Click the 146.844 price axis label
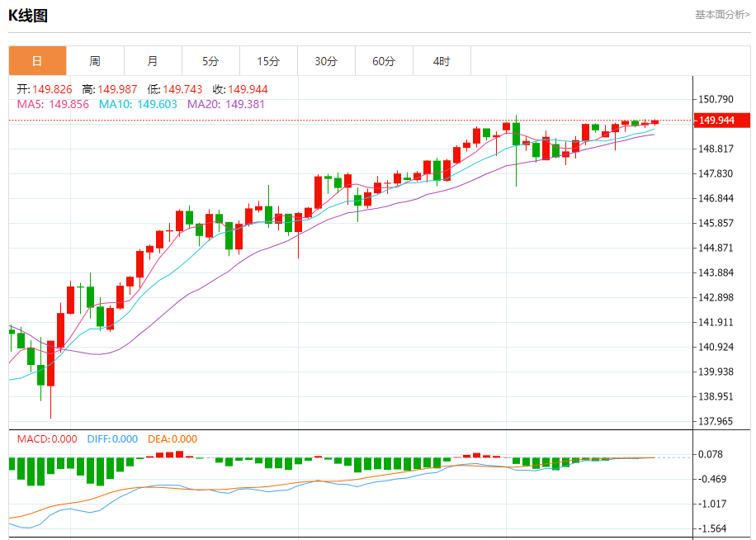This screenshot has height=540, width=756. click(716, 198)
